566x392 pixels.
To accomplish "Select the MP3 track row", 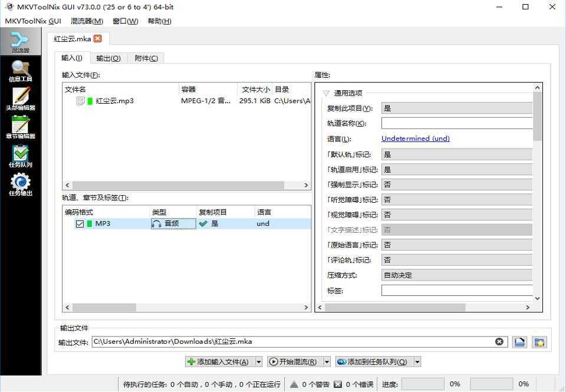I will [x=187, y=224].
